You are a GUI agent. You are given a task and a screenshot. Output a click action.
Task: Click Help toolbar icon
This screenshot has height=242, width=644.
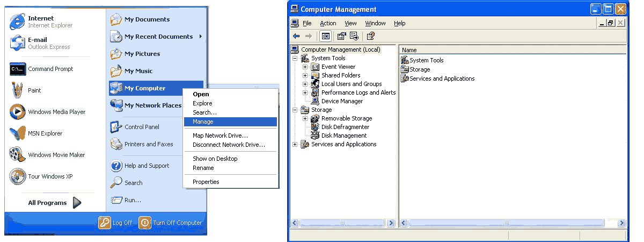(x=370, y=36)
